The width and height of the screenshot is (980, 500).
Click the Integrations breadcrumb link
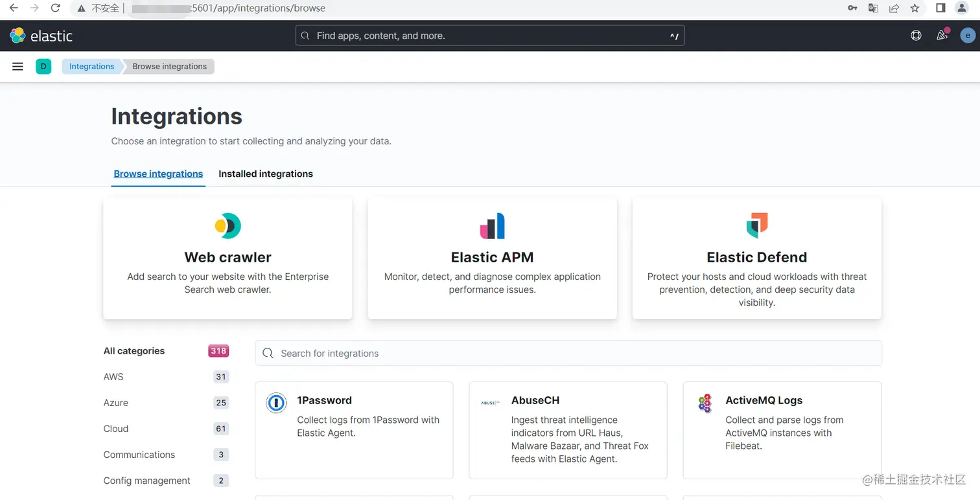click(91, 66)
